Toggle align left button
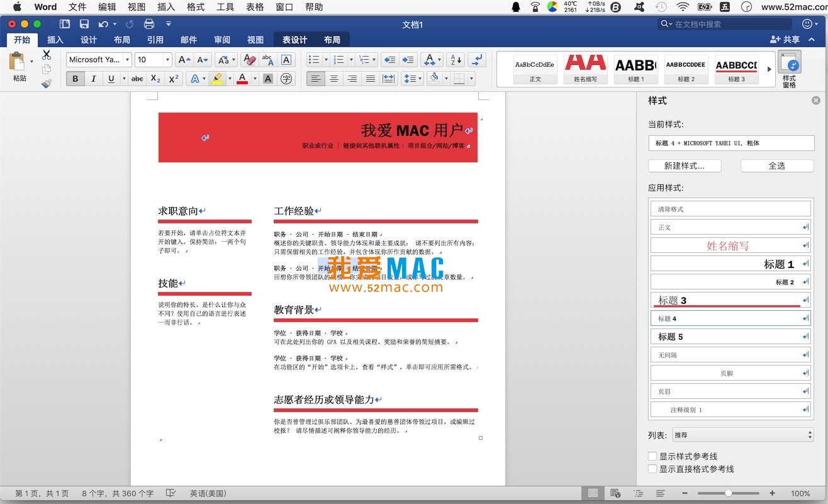 pos(316,79)
